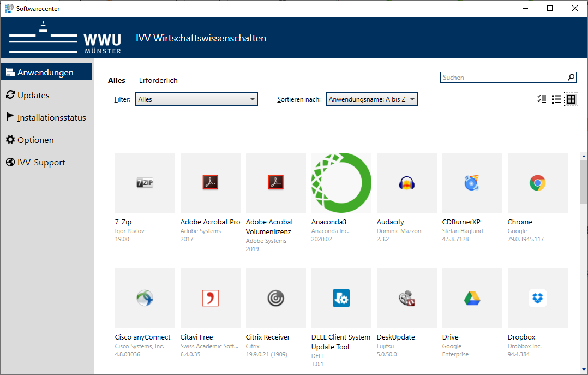Select the Adobe Acrobat Pro icon
The width and height of the screenshot is (588, 375).
[211, 183]
